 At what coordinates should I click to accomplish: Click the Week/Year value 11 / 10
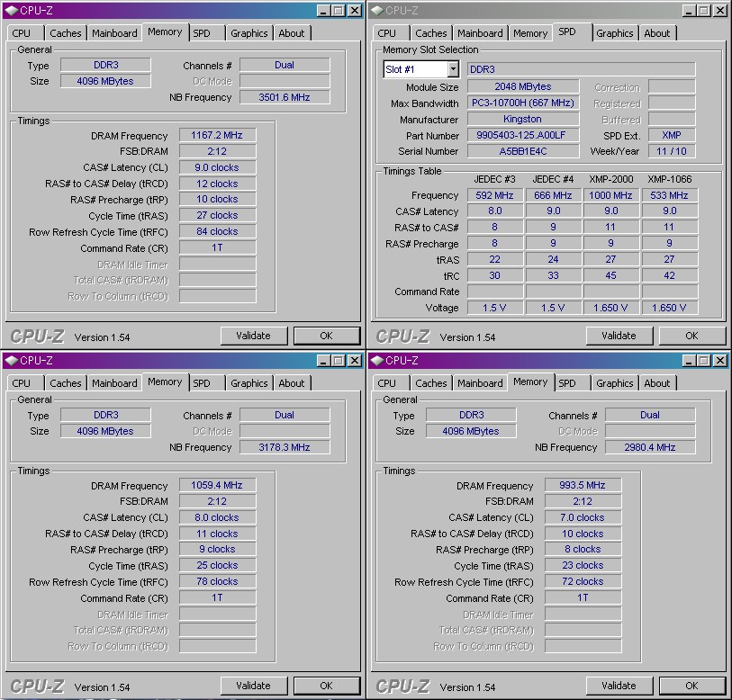coord(672,151)
